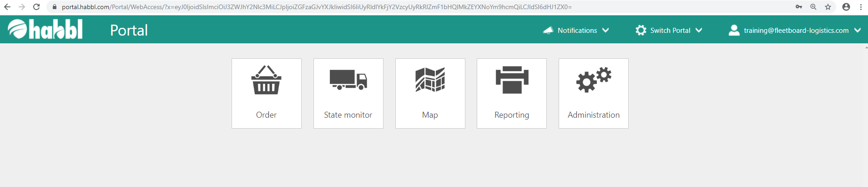Click the Notifications megaphone icon

548,31
